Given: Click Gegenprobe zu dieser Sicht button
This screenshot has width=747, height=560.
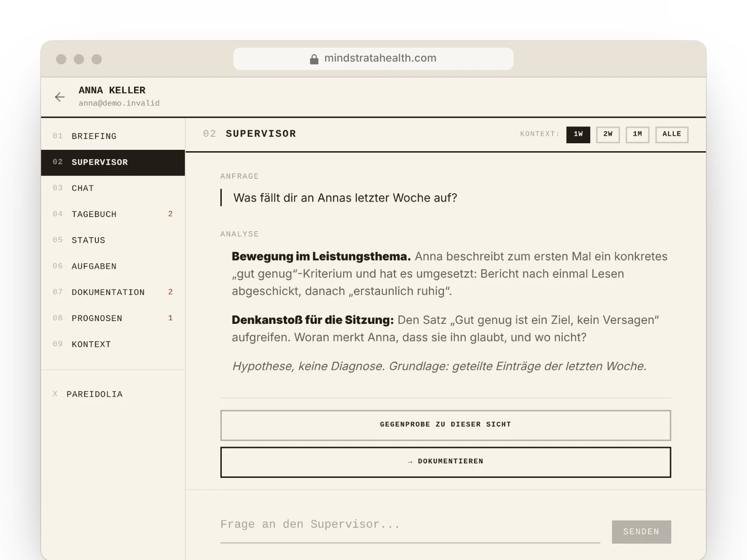Looking at the screenshot, I should [445, 425].
